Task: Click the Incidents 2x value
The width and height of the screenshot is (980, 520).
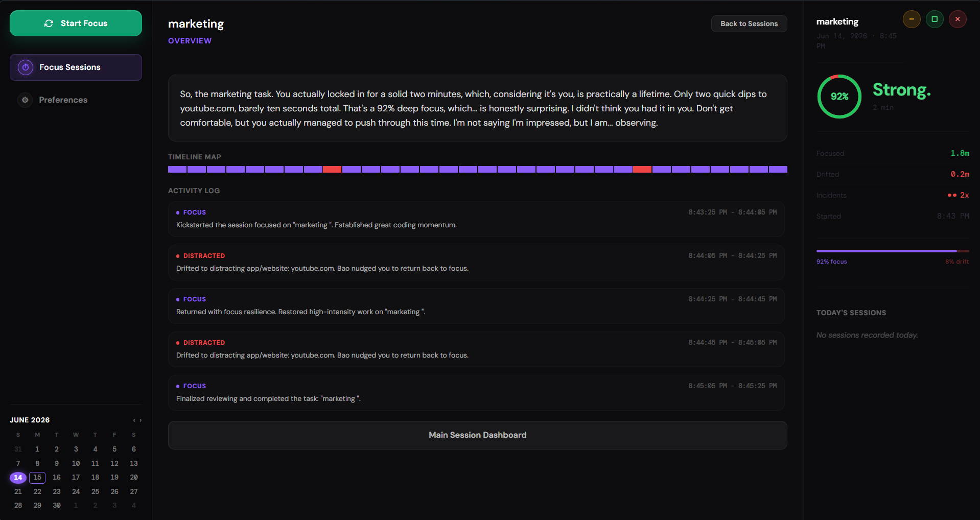Action: [959, 195]
